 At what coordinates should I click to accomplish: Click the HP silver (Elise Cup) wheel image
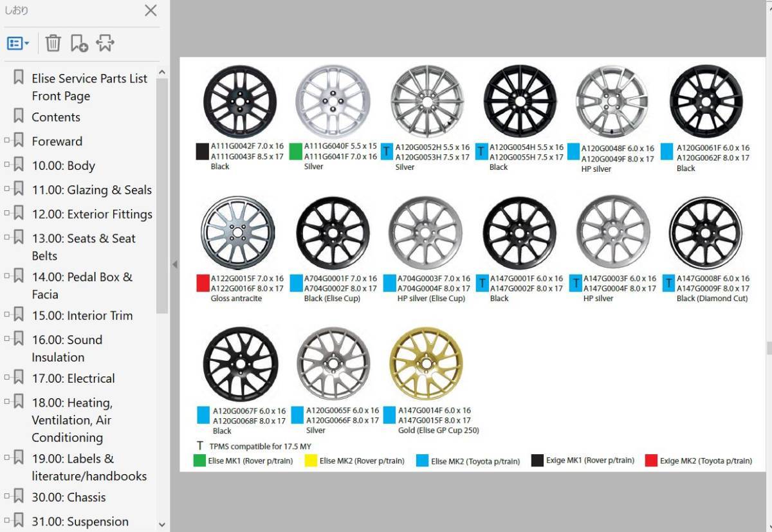[426, 233]
